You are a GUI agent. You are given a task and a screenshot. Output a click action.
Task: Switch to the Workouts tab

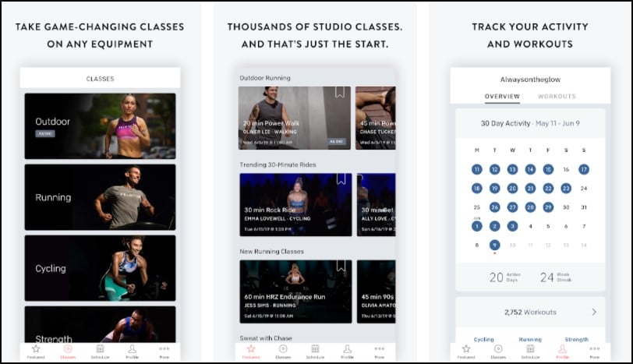point(557,97)
